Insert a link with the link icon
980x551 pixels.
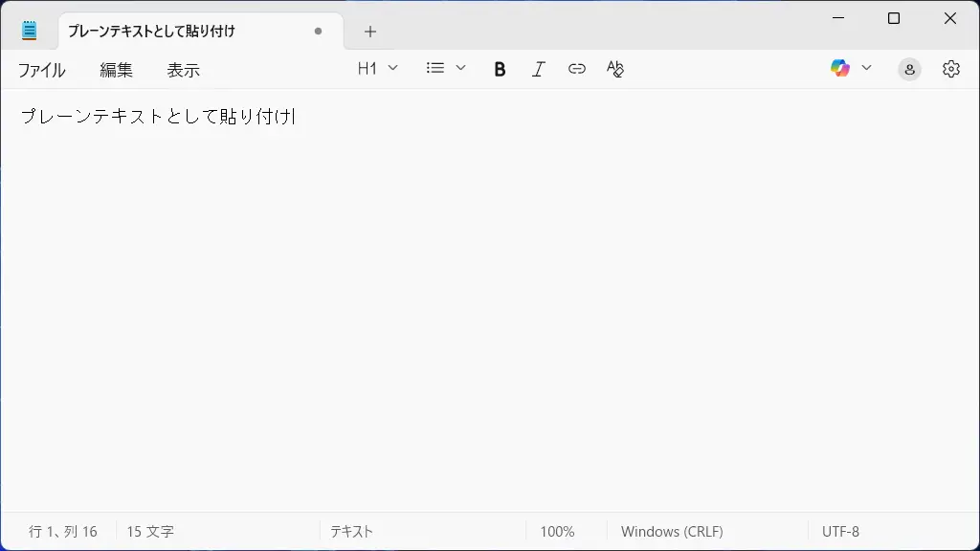tap(576, 69)
